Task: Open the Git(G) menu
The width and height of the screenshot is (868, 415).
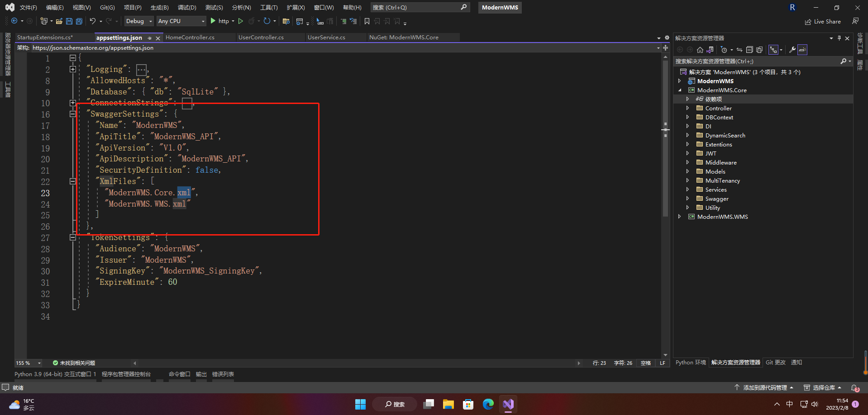Action: click(107, 8)
